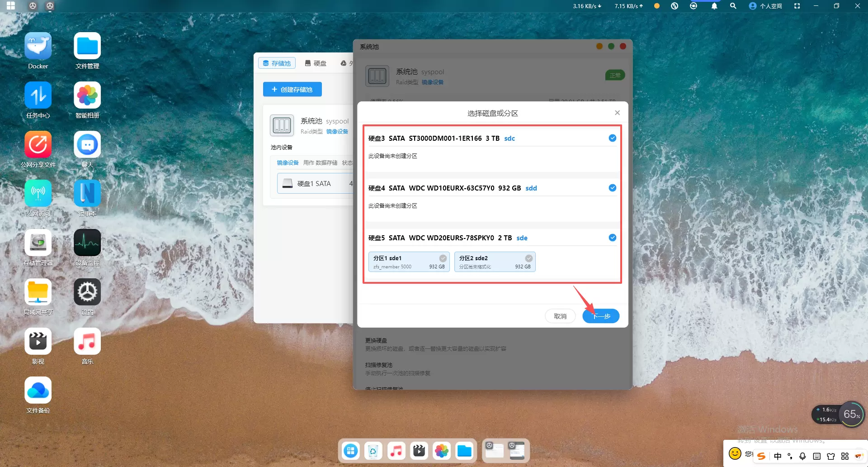Uncheck 硬盘3 ST3000DM001 disk selection
868x467 pixels.
pyautogui.click(x=612, y=138)
